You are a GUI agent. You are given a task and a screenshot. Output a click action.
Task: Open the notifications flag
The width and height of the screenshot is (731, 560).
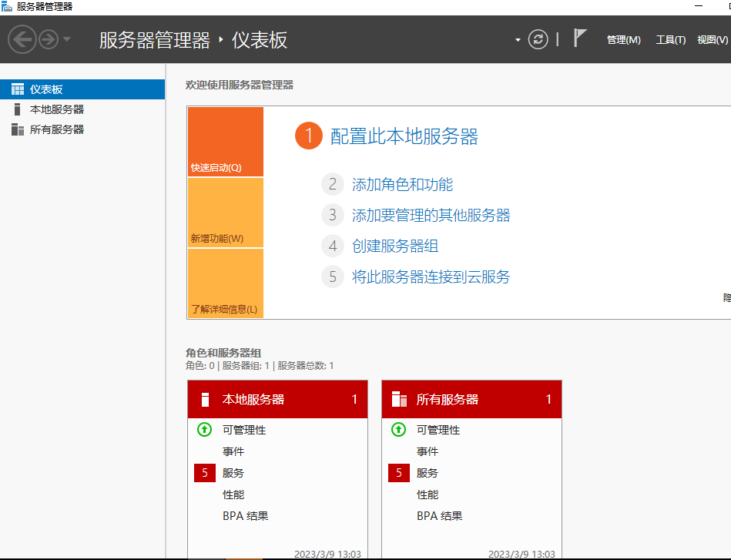coord(579,39)
